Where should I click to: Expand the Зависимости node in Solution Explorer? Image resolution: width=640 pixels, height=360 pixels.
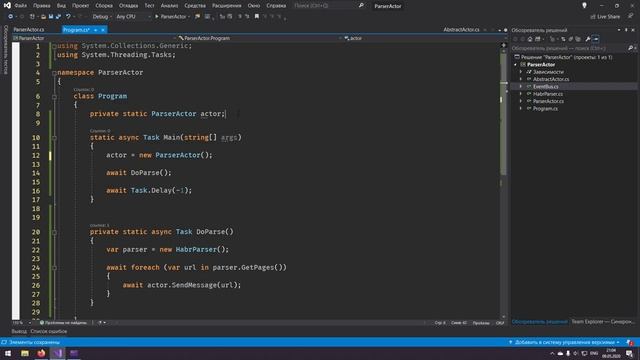521,72
